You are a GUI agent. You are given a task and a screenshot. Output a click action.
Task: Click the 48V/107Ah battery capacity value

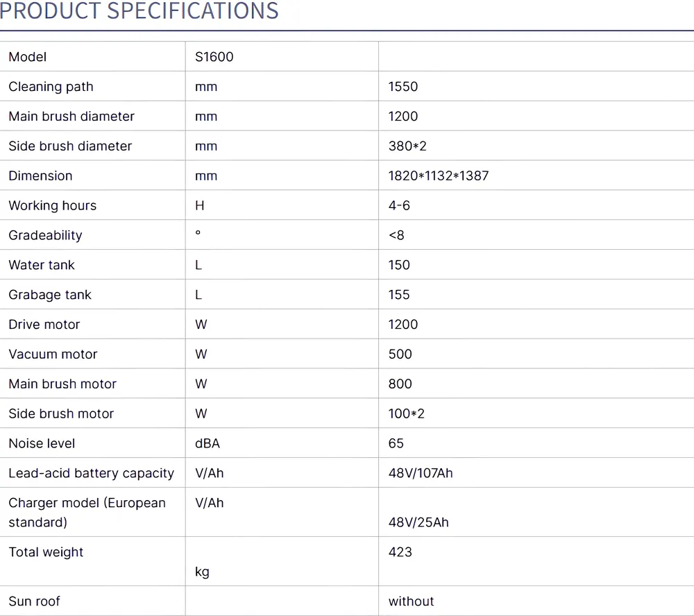421,473
